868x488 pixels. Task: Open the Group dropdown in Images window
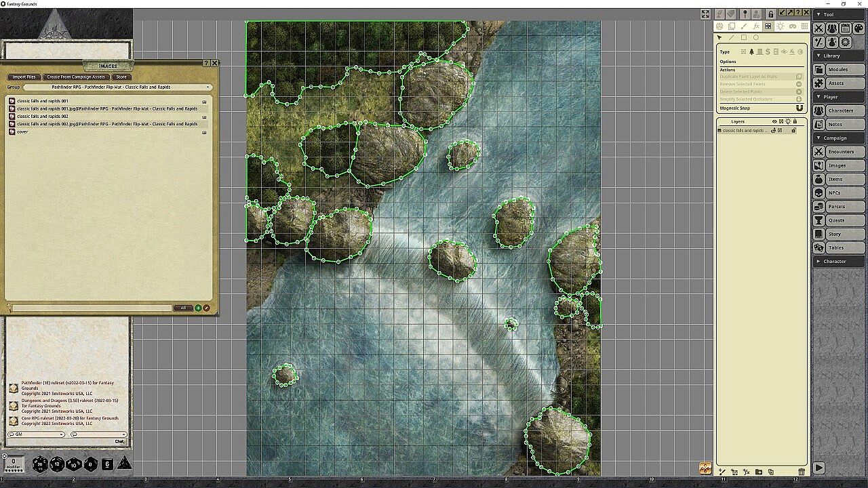tap(118, 87)
